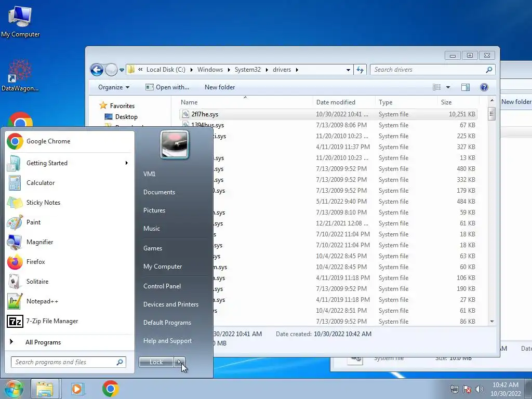Expand arrow after Windows in address bar
532x399 pixels.
[229, 70]
